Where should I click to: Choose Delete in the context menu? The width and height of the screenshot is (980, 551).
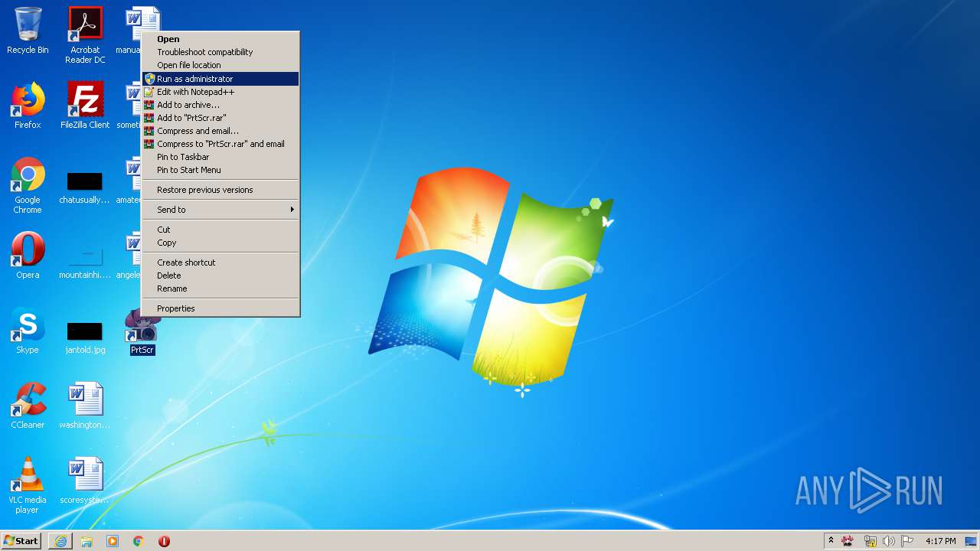220,275
